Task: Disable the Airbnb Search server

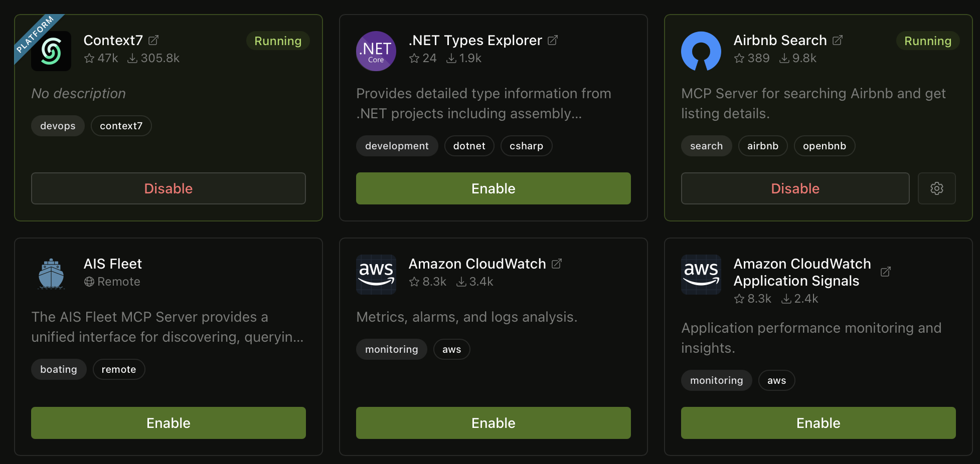Action: (795, 188)
